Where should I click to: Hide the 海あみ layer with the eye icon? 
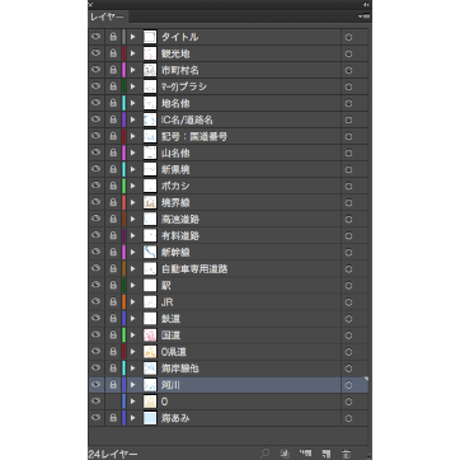tap(96, 417)
